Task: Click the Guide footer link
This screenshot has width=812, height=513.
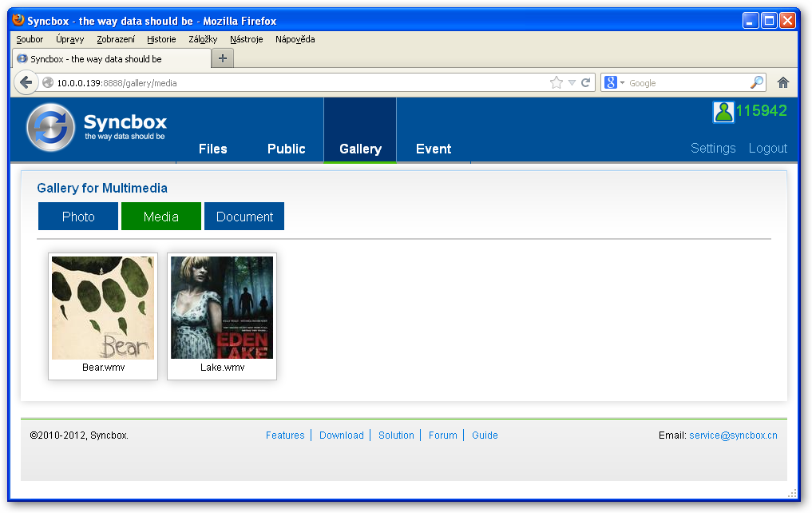Action: pyautogui.click(x=485, y=435)
